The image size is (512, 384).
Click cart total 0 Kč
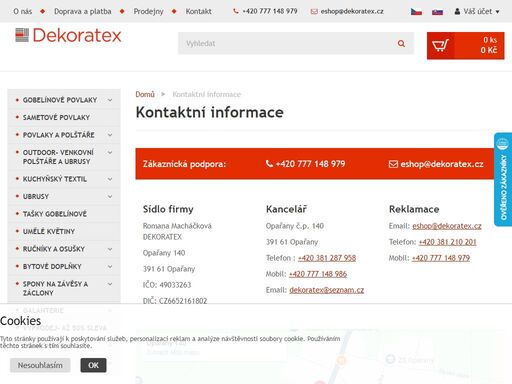(x=489, y=50)
